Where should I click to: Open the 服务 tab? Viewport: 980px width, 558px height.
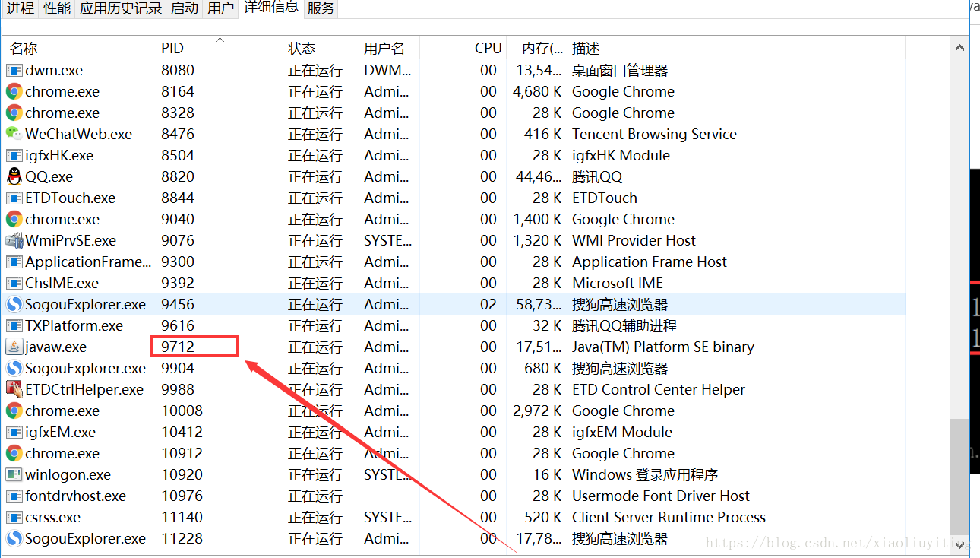tap(321, 8)
